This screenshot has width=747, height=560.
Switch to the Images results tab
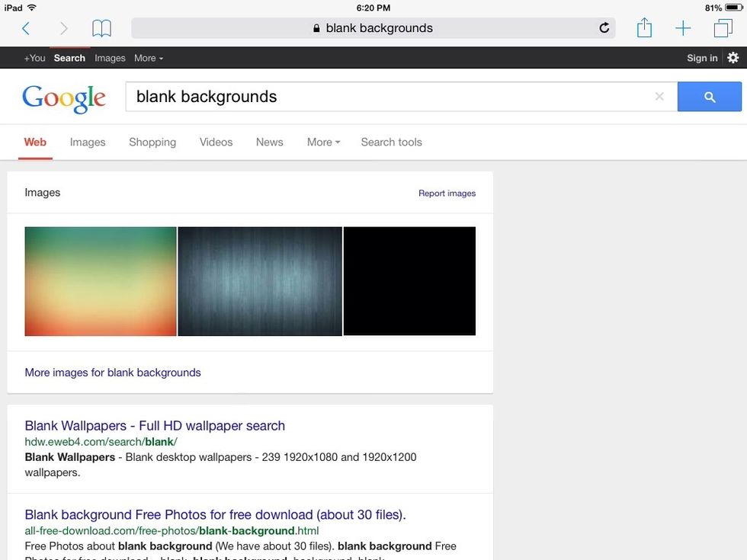(x=88, y=142)
